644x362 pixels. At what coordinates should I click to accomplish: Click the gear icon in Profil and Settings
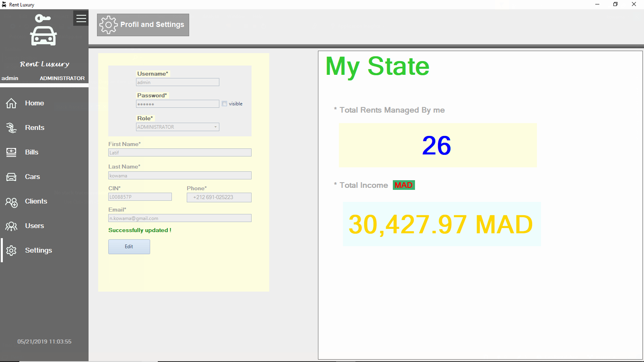(108, 25)
